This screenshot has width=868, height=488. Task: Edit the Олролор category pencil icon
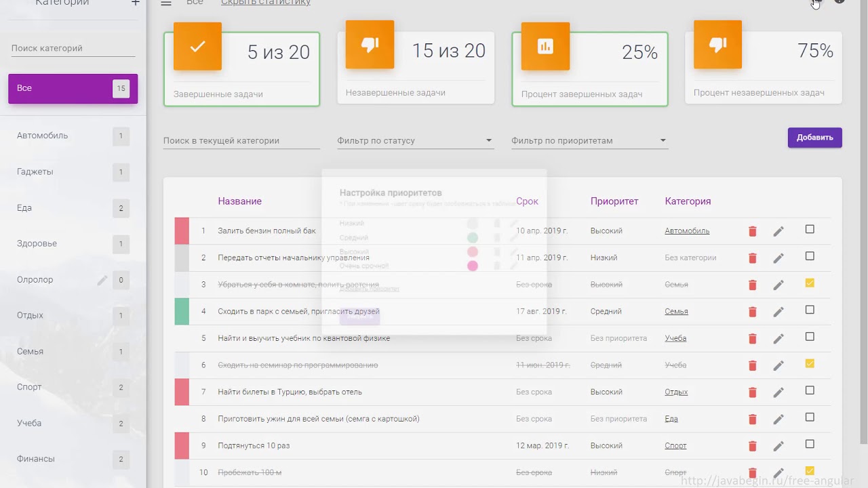click(102, 280)
